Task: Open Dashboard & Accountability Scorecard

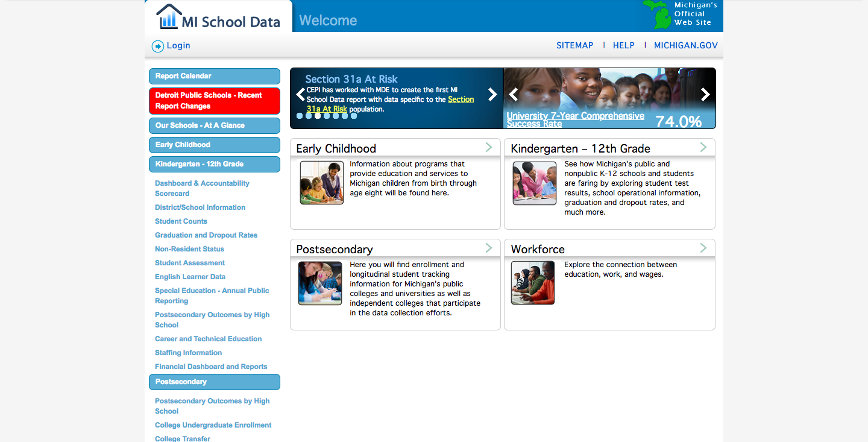Action: click(x=202, y=188)
